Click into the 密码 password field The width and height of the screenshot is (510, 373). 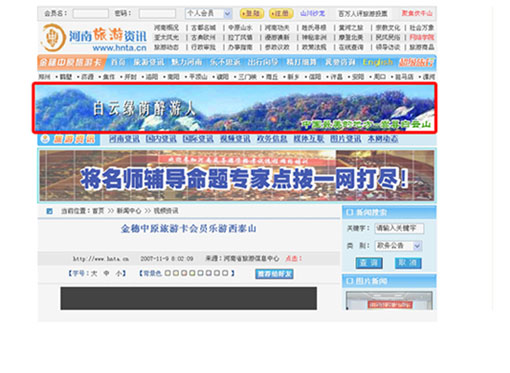(157, 14)
